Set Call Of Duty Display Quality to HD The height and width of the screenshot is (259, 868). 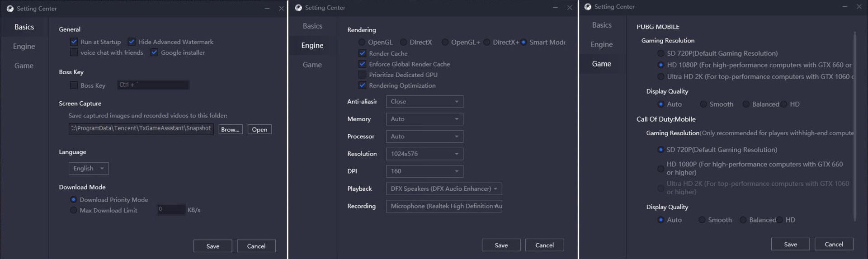point(780,220)
